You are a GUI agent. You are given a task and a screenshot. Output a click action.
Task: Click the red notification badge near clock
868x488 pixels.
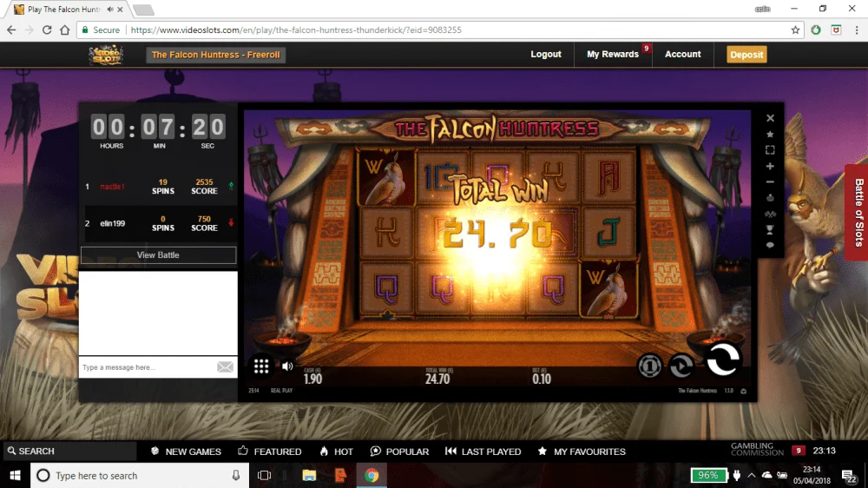click(x=798, y=451)
